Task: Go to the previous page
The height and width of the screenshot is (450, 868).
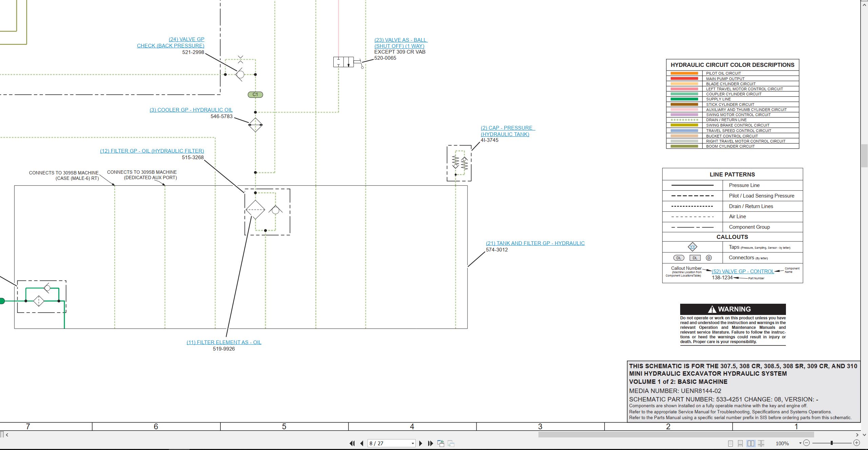Action: click(x=362, y=443)
